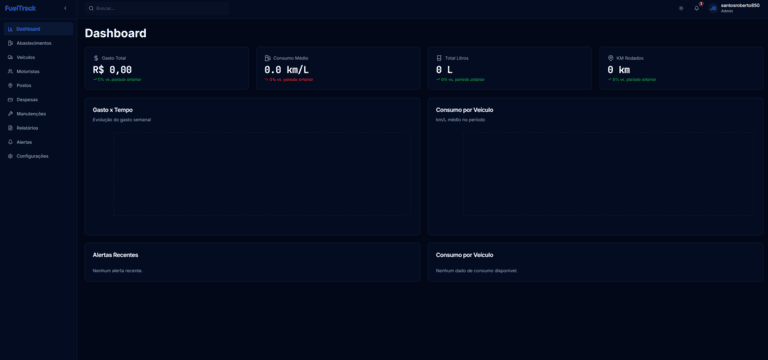Toggle the light/dark theme sun icon
This screenshot has width=768, height=360.
(x=681, y=8)
